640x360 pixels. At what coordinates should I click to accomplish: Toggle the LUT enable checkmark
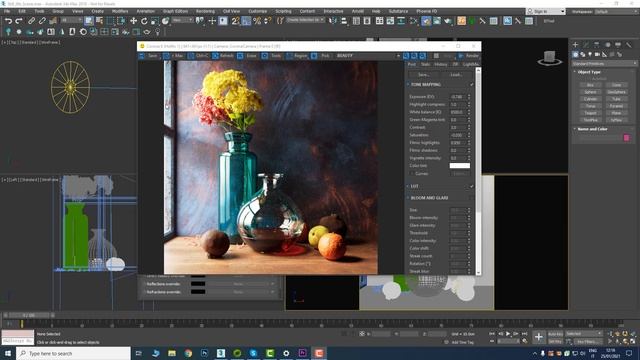472,186
